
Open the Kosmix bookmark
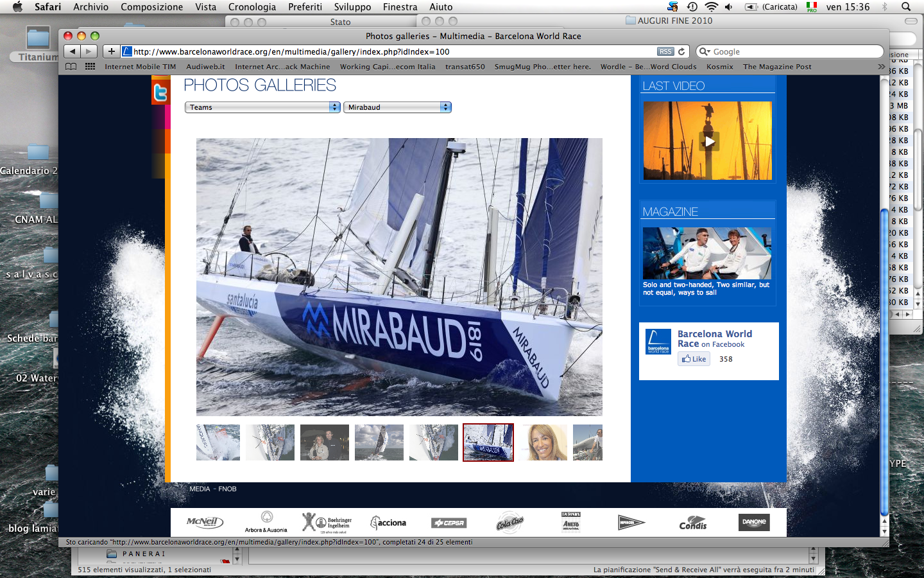pyautogui.click(x=720, y=66)
